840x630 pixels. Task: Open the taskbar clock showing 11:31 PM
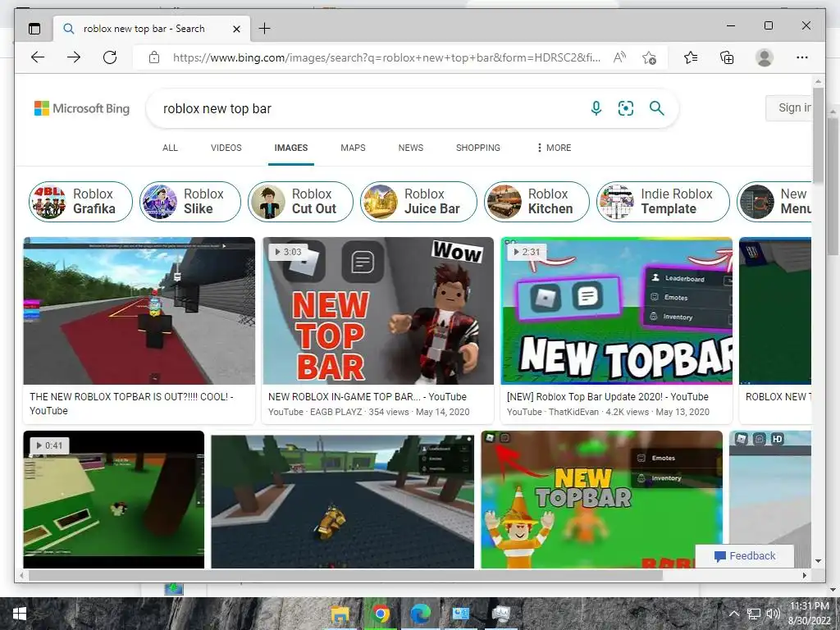click(x=809, y=614)
